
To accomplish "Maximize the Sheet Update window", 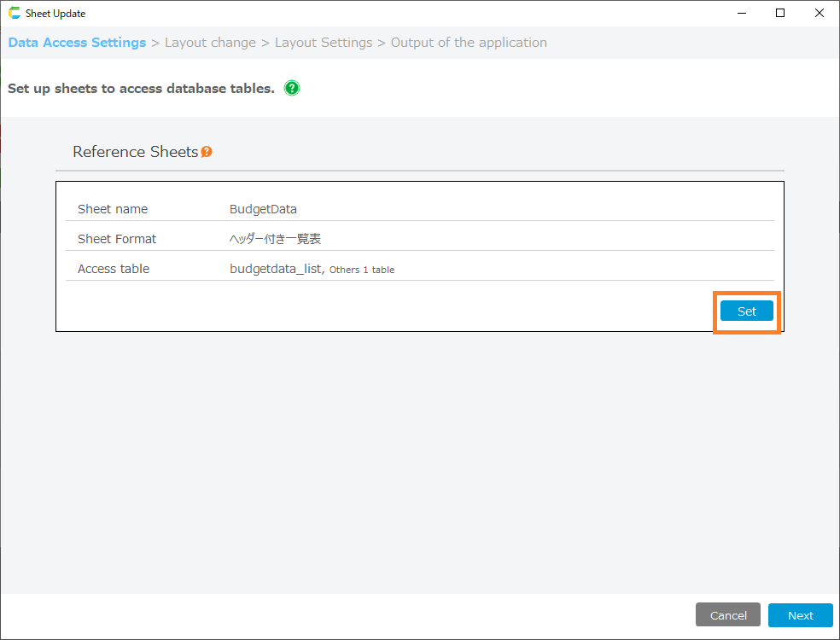I will point(780,13).
